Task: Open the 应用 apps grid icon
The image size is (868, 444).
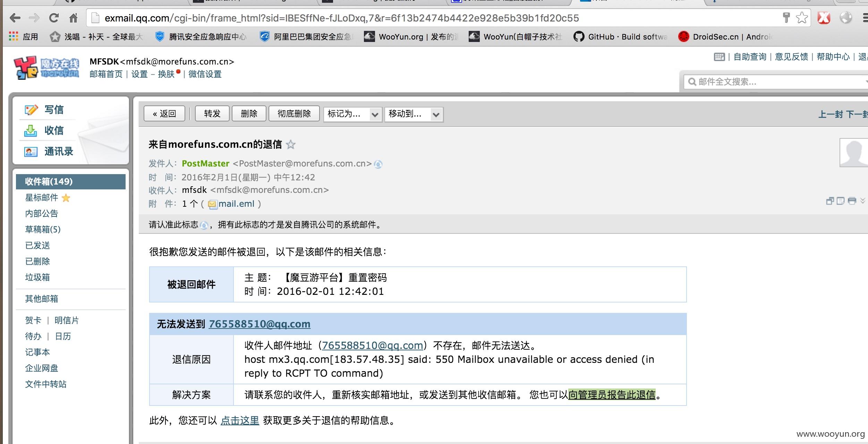Action: tap(13, 36)
